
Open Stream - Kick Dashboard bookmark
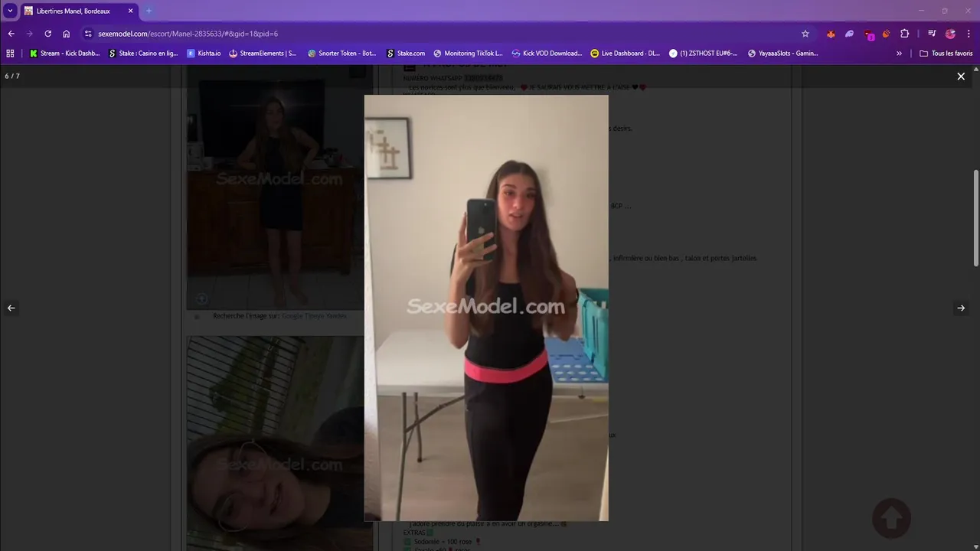coord(64,54)
